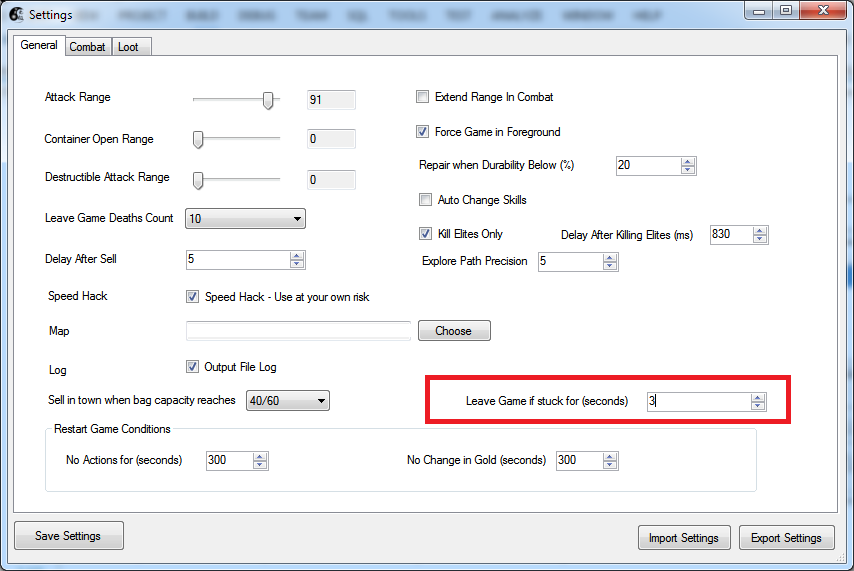This screenshot has height=571, width=854.
Task: Maximize the Settings window
Action: click(786, 10)
